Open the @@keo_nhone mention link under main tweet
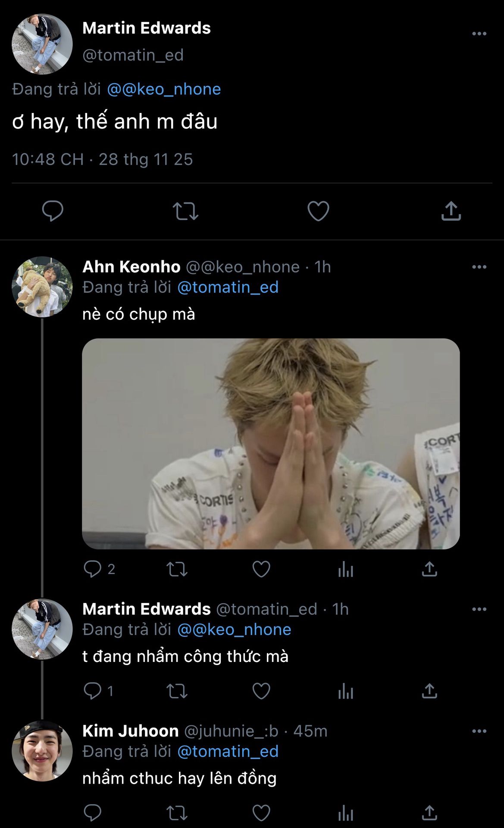 point(164,89)
